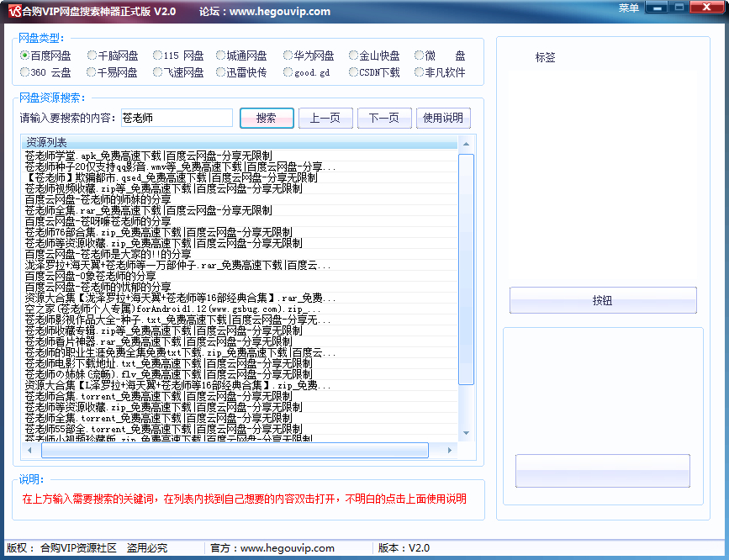Click the blank button at bottom right panel
729x560 pixels.
(603, 471)
